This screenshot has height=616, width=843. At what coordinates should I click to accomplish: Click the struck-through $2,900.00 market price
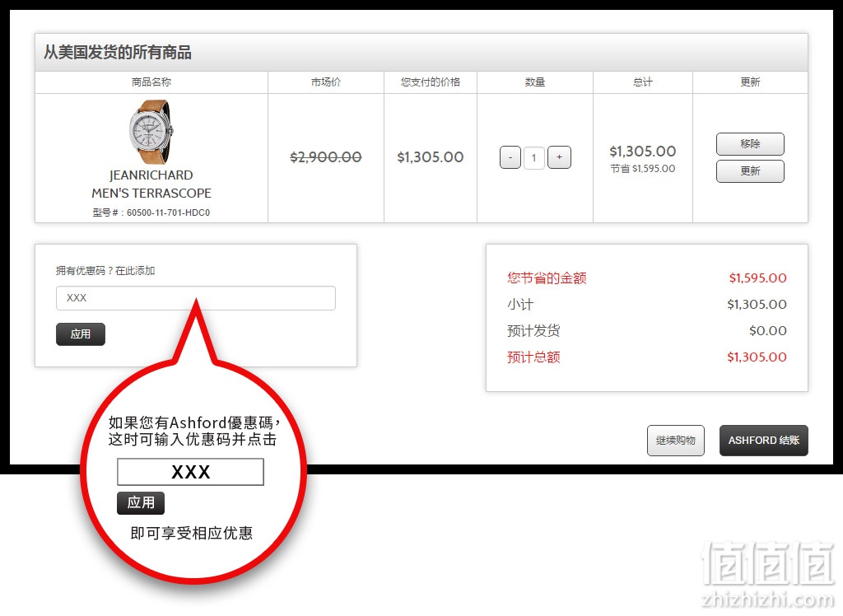(x=326, y=157)
